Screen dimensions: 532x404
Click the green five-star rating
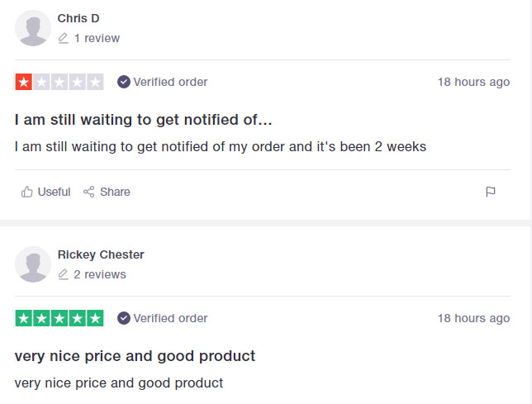(59, 318)
